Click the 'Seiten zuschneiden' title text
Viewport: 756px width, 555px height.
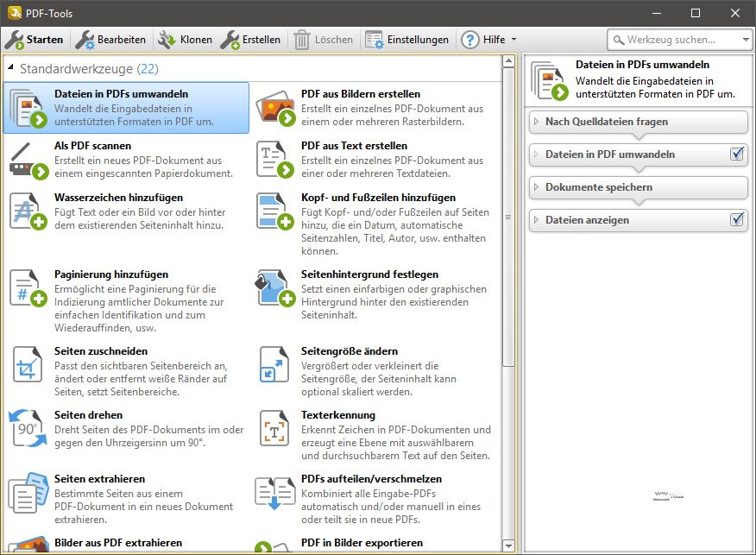point(101,351)
